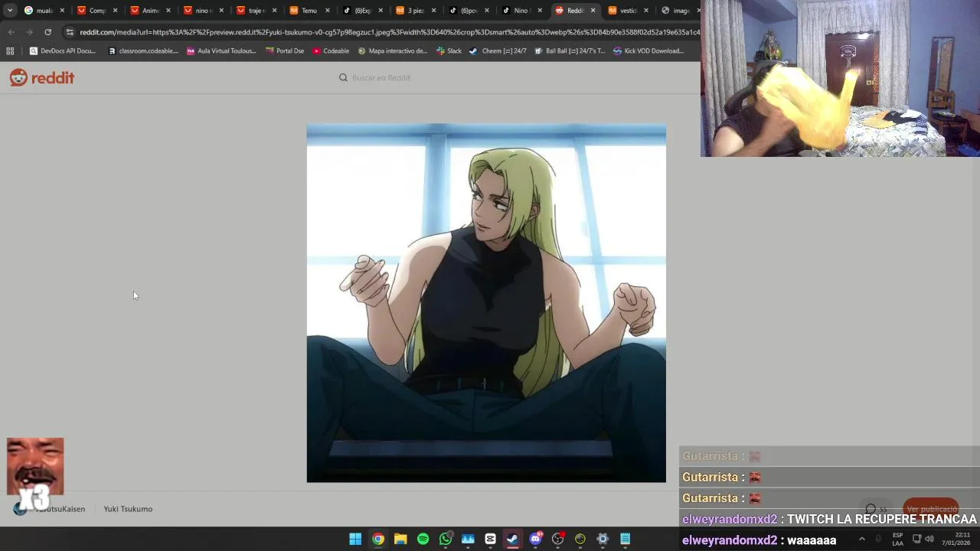Open WhatsApp from the taskbar
This screenshot has width=980, height=551.
coord(446,539)
